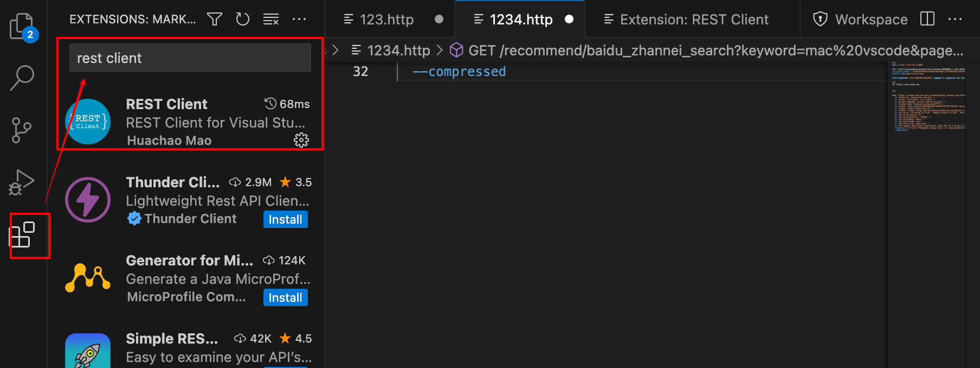Image resolution: width=980 pixels, height=368 pixels.
Task: Open the Manage gear for REST Client
Action: (x=301, y=140)
